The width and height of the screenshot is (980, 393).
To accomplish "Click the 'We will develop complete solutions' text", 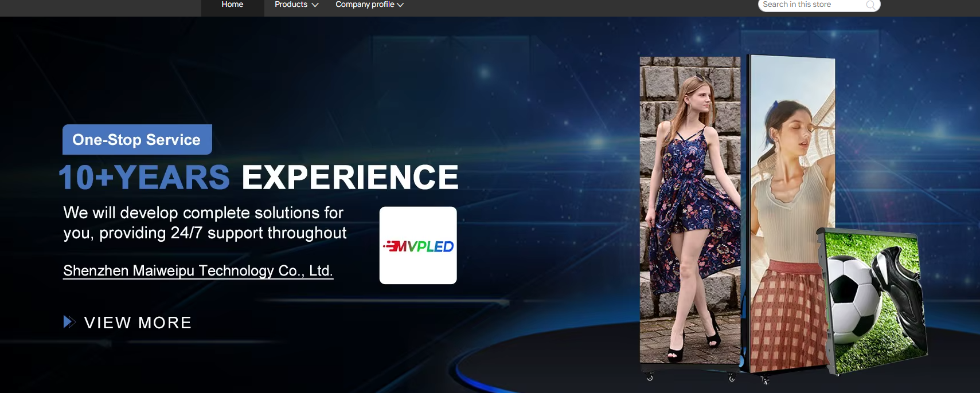I will [205, 223].
